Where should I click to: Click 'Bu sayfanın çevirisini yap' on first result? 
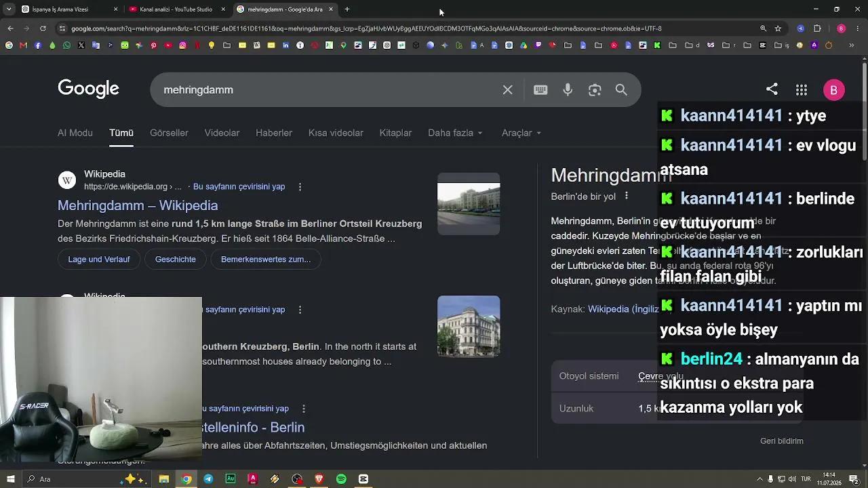(x=239, y=186)
